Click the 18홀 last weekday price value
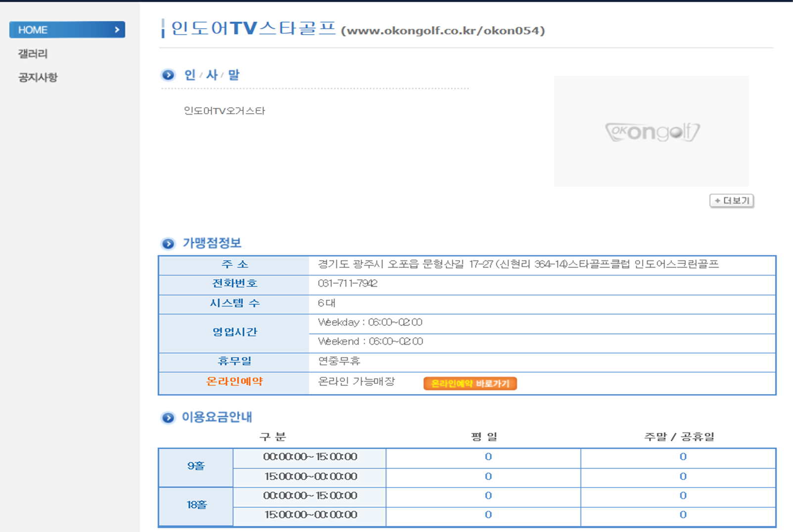 488,515
